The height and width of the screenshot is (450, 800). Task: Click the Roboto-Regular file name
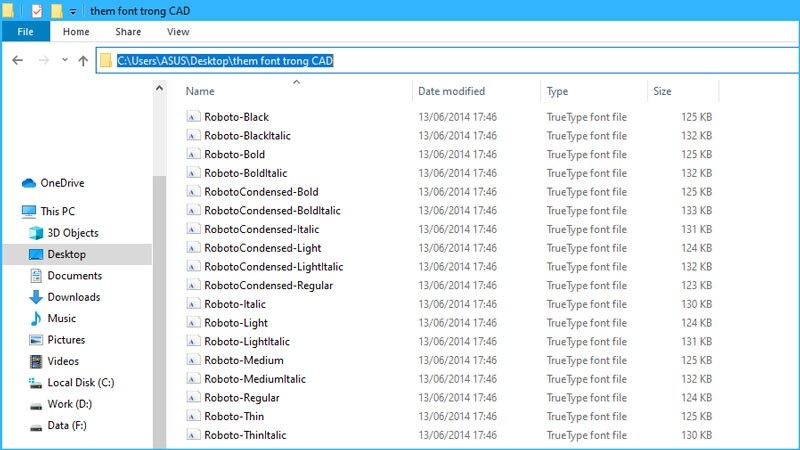pyautogui.click(x=242, y=398)
